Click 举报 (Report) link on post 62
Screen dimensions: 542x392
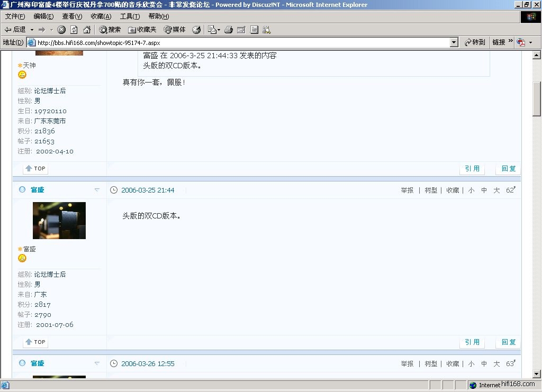point(407,190)
